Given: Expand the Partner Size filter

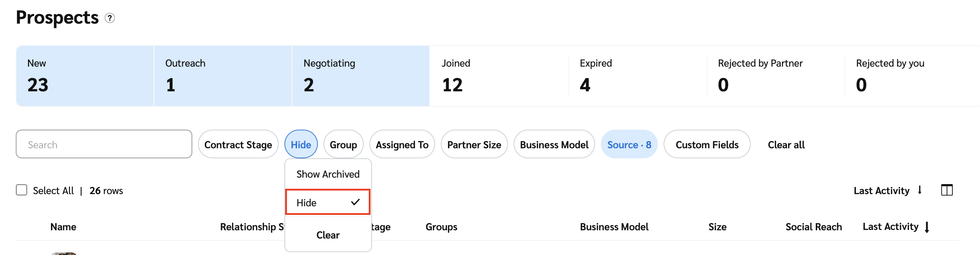Looking at the screenshot, I should point(474,144).
